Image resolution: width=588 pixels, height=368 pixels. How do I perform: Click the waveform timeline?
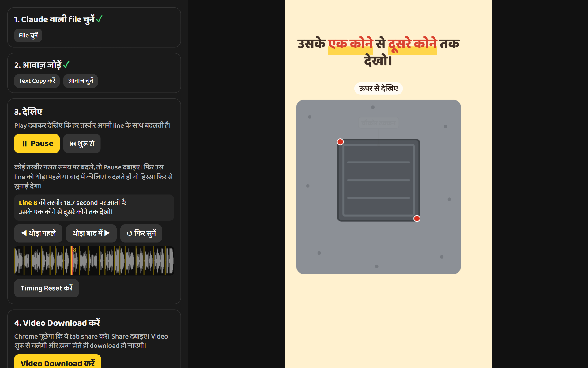(x=94, y=261)
